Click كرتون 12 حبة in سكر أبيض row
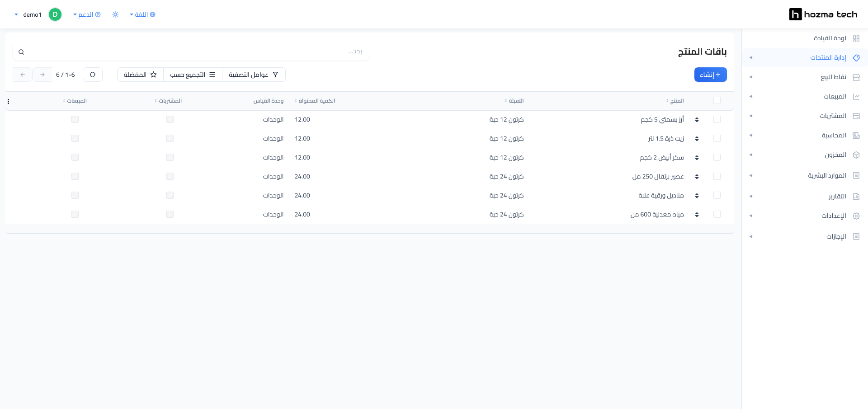The width and height of the screenshot is (868, 409). tap(506, 158)
